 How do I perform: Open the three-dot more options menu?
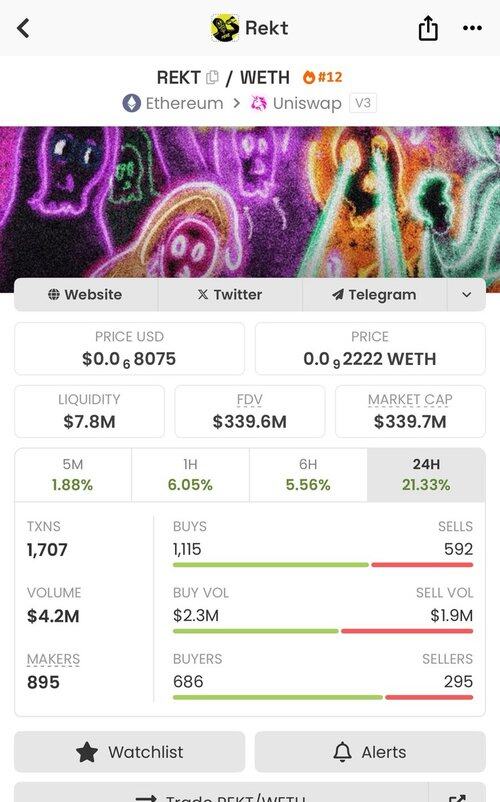pyautogui.click(x=472, y=28)
